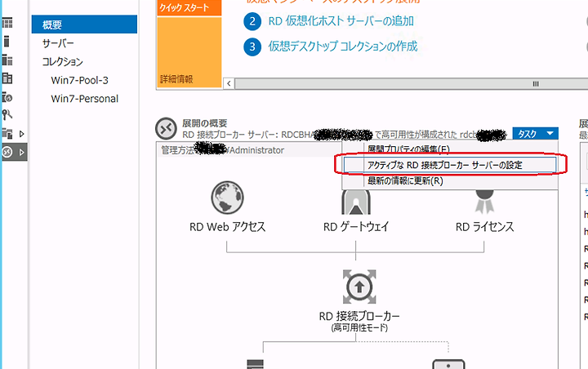
Task: Select the All Servers sidebar icon
Action: (7, 60)
